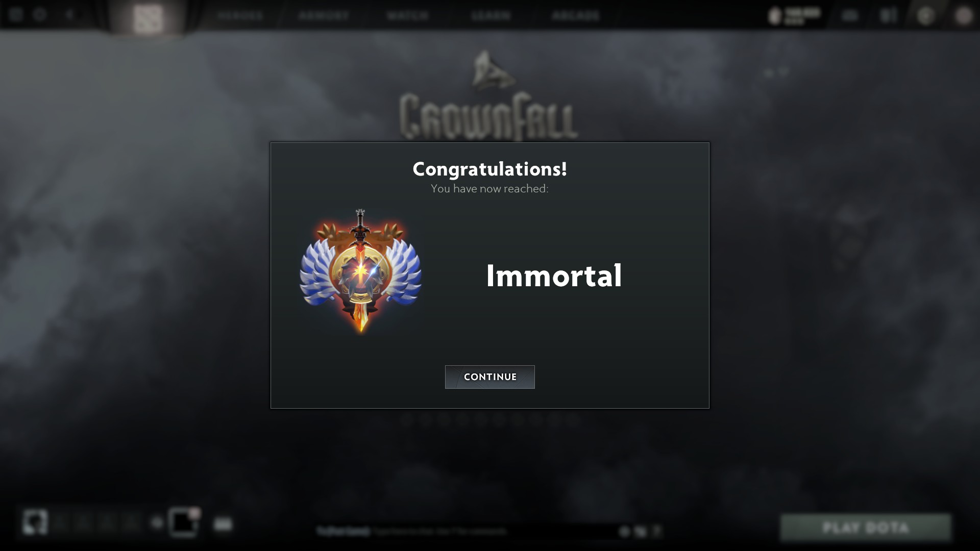This screenshot has height=551, width=980.
Task: Click the player avatar in party bar
Action: 35,522
